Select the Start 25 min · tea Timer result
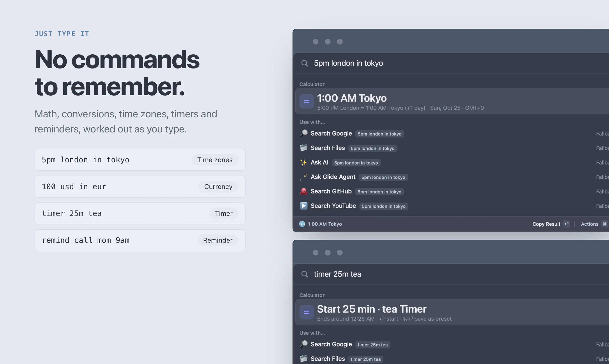The height and width of the screenshot is (364, 609). click(452, 312)
